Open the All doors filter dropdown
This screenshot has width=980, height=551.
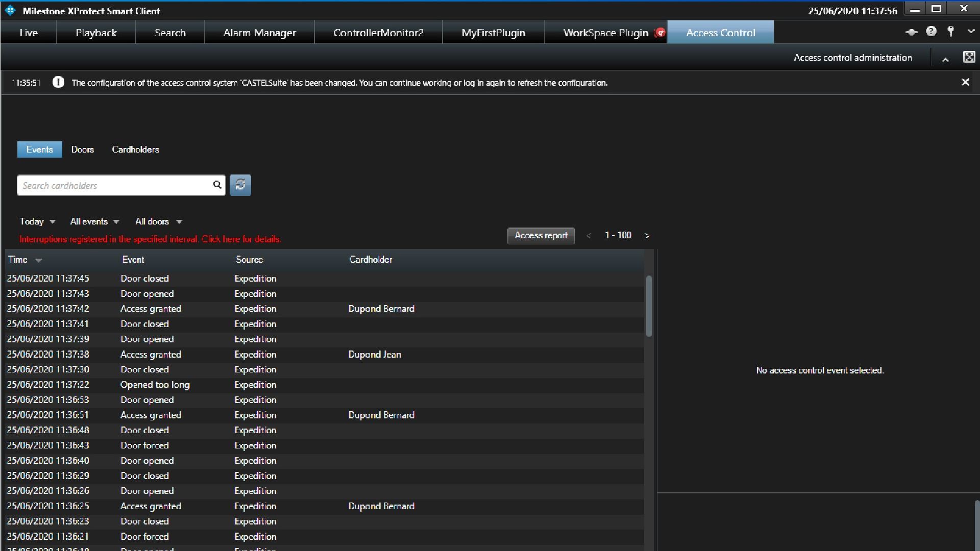coord(159,221)
